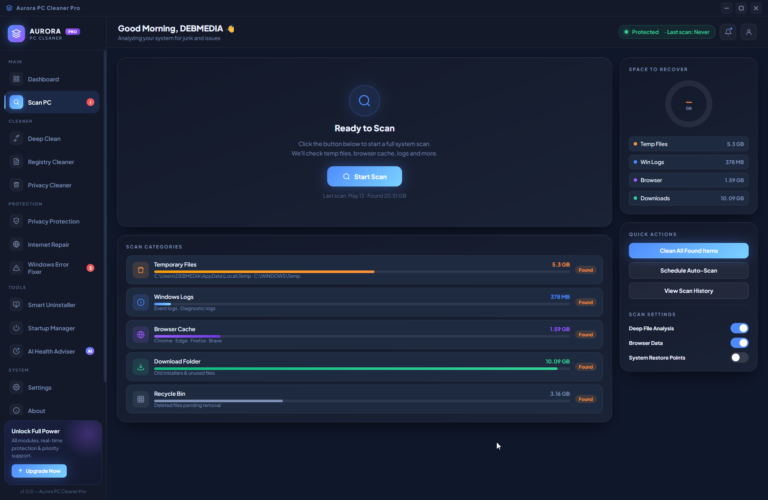The width and height of the screenshot is (768, 500).
Task: Click the Browser 1.59 GB row
Action: (688, 180)
